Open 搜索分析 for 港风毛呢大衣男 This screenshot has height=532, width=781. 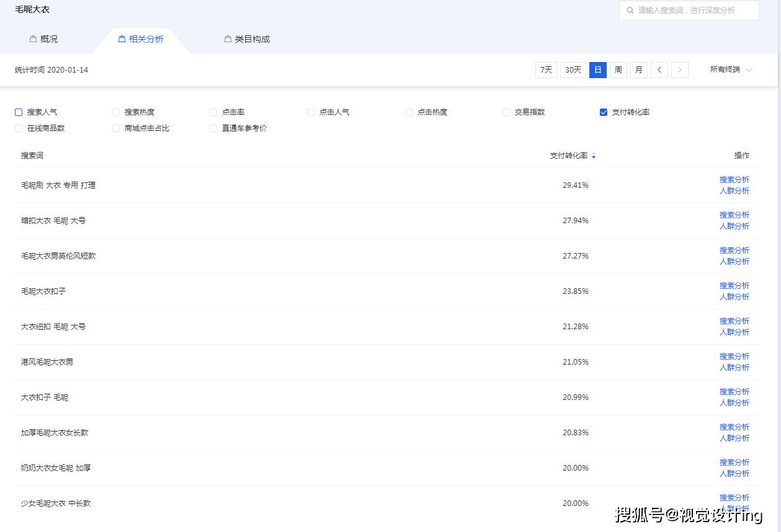(734, 357)
